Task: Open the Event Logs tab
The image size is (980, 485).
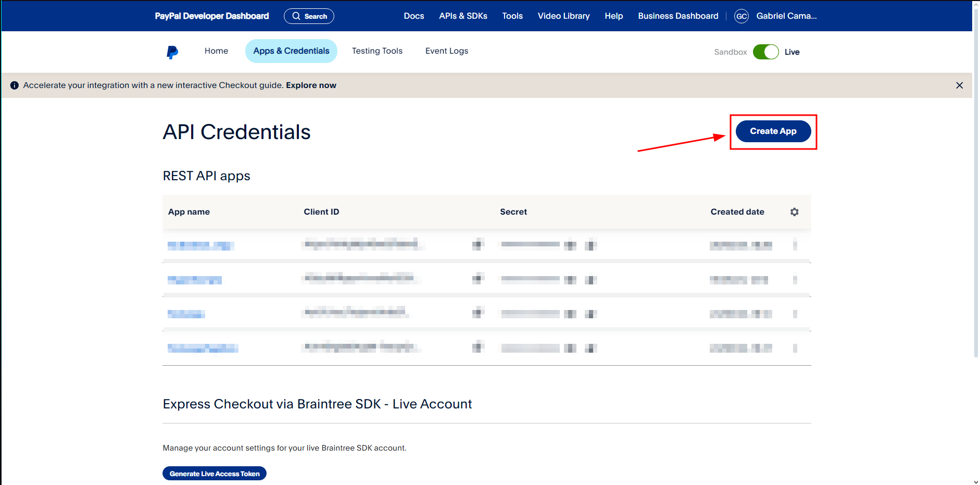Action: click(x=447, y=51)
